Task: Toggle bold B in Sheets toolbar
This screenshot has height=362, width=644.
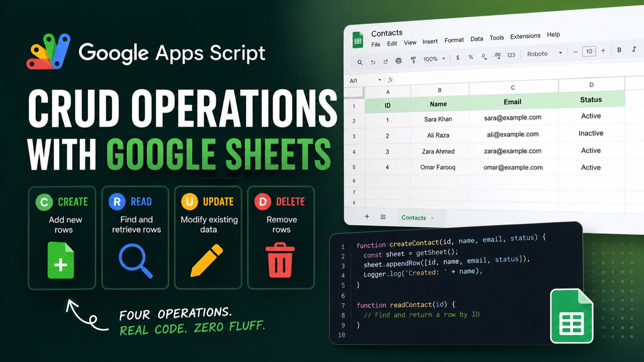Action: point(619,50)
